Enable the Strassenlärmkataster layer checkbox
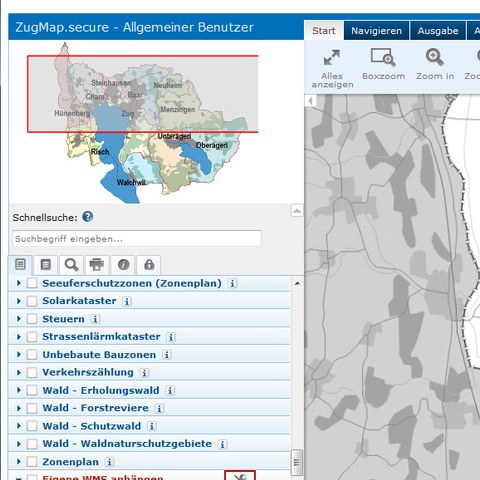This screenshot has height=480, width=480. pos(32,337)
